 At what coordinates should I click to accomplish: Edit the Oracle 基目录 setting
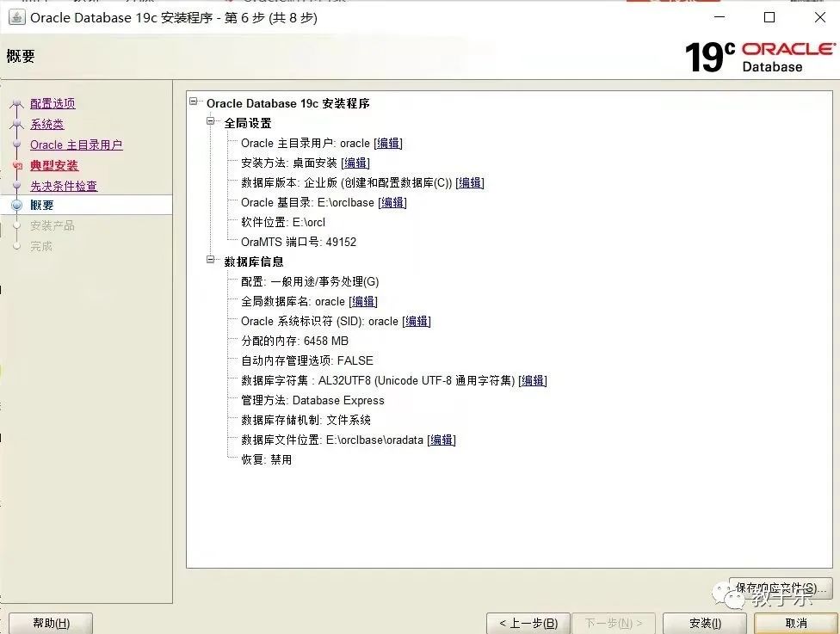[392, 202]
